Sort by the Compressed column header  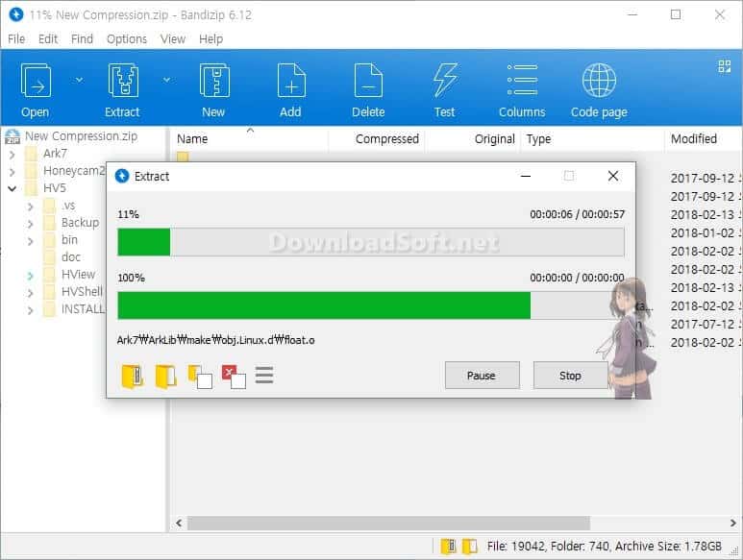coord(387,139)
